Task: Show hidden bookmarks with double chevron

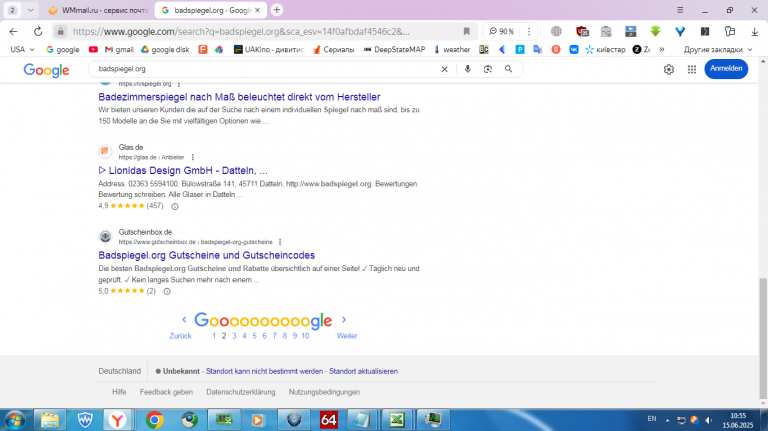Action: click(x=662, y=49)
